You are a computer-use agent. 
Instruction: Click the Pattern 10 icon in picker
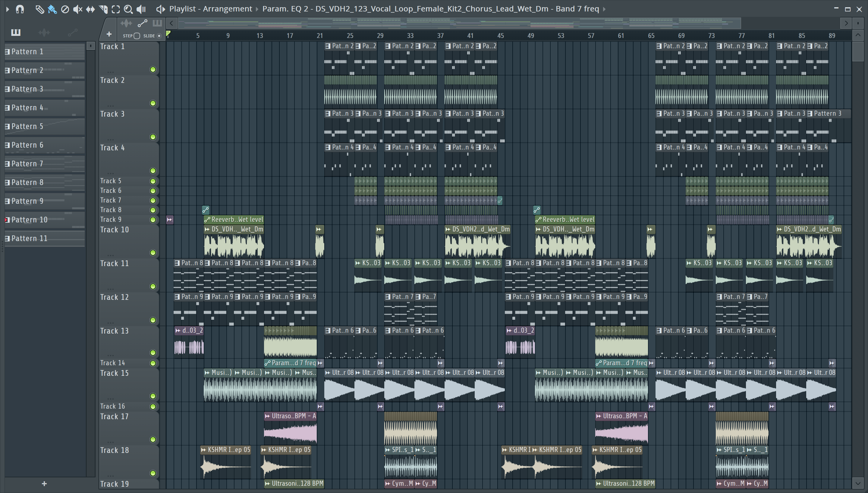tap(7, 220)
